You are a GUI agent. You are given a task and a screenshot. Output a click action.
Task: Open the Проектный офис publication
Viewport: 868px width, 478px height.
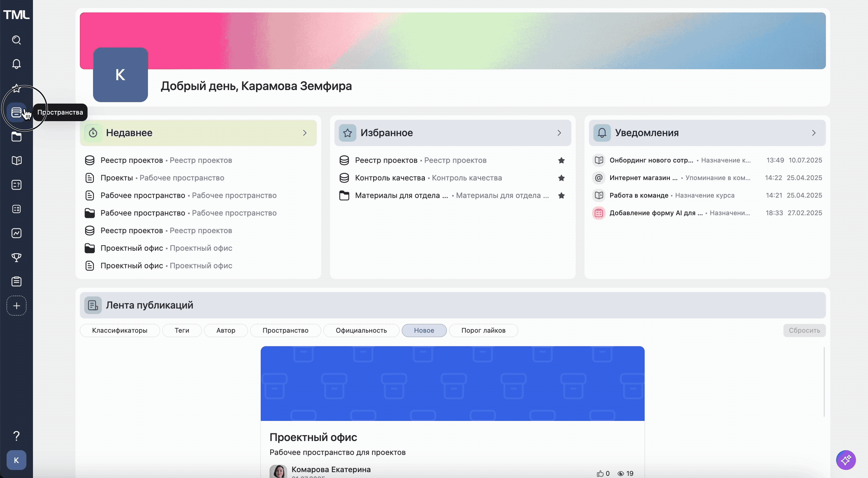pyautogui.click(x=313, y=437)
